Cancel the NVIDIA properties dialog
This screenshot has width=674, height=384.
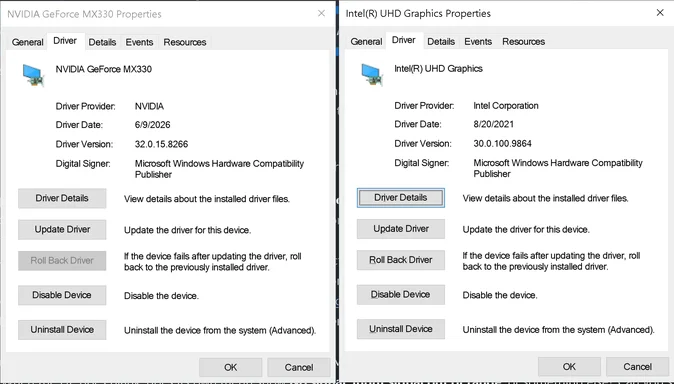pyautogui.click(x=299, y=368)
